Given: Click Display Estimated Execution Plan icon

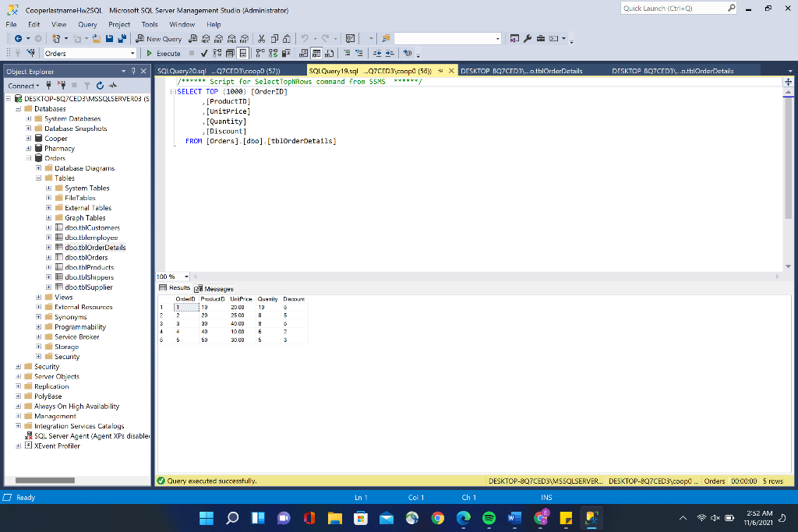Looking at the screenshot, I should pyautogui.click(x=217, y=54).
